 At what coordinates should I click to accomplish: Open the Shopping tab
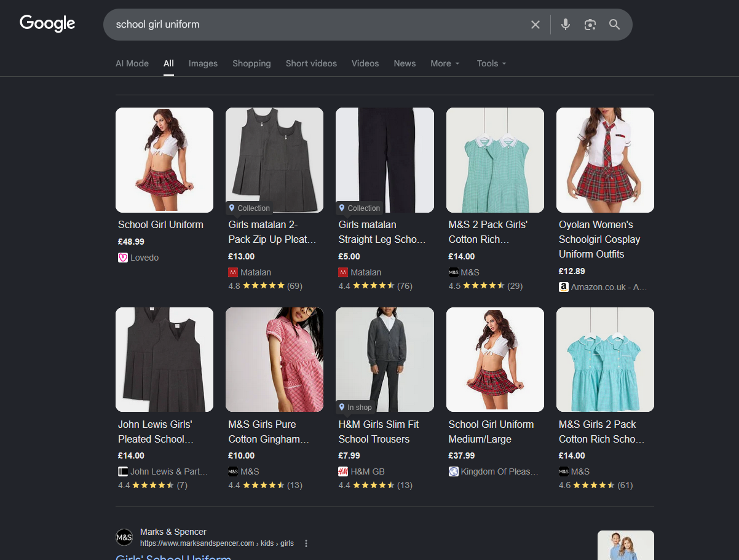[x=251, y=63]
